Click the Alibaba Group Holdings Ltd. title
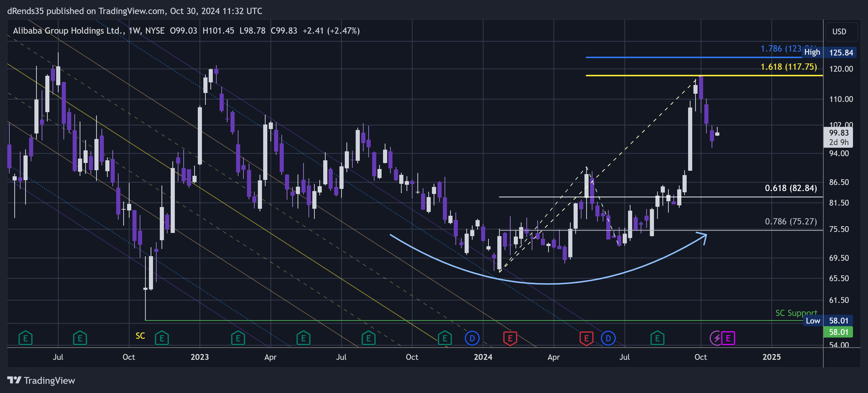Image resolution: width=868 pixels, height=393 pixels. click(69, 31)
